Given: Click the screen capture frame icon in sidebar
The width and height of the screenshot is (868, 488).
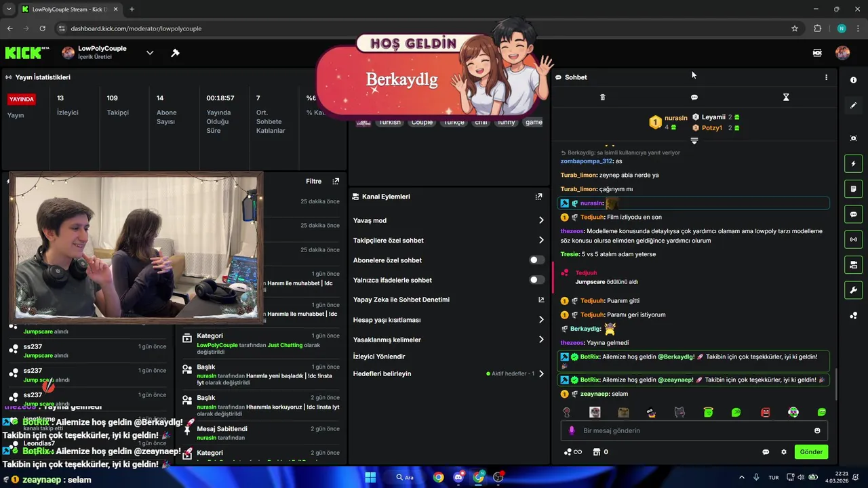Looking at the screenshot, I should (x=853, y=138).
